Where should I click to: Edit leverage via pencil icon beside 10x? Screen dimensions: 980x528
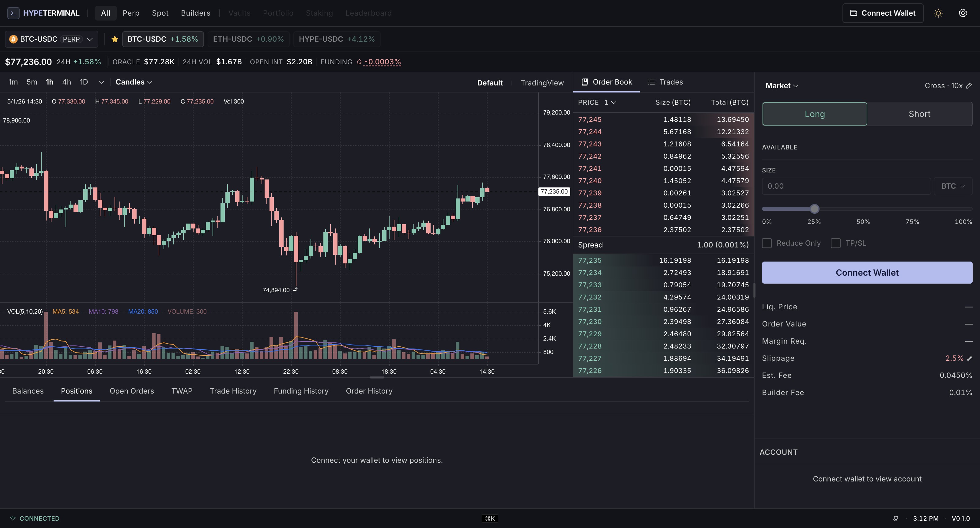tap(969, 86)
